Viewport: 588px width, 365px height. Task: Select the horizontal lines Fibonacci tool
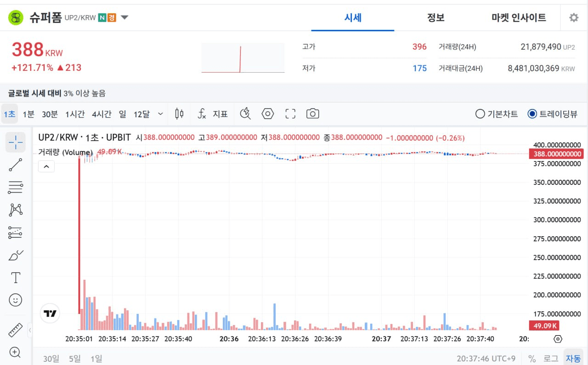[16, 187]
